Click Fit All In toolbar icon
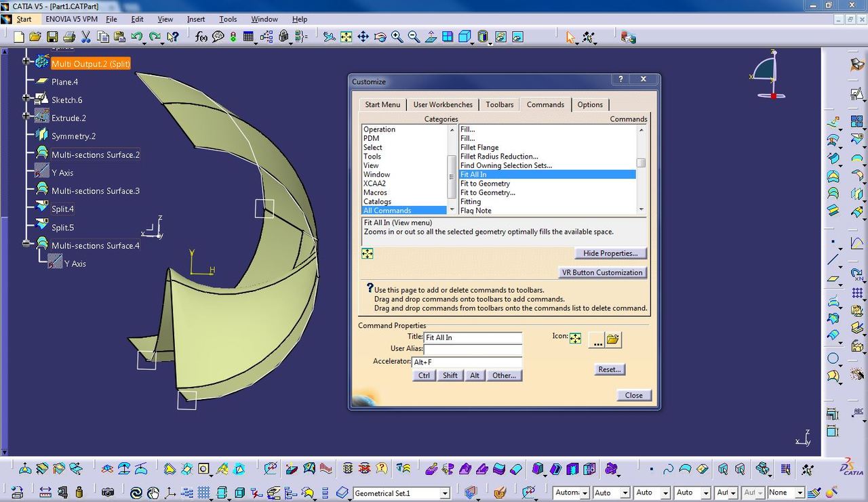This screenshot has width=868, height=502. [x=347, y=37]
